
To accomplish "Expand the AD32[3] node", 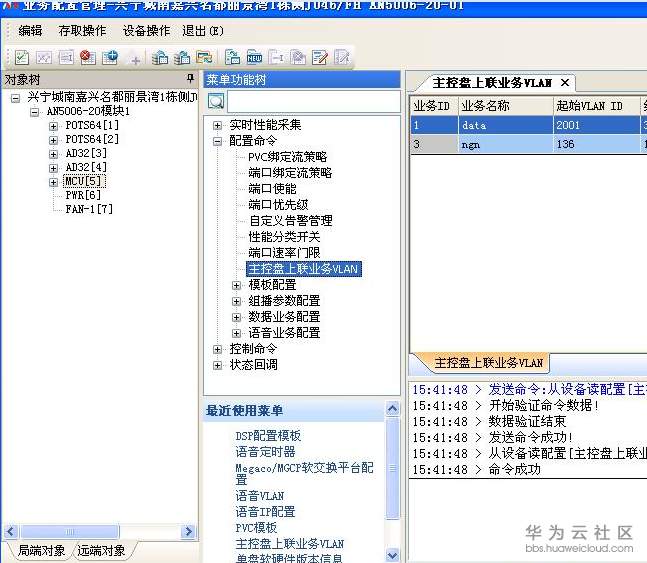I will 53,154.
